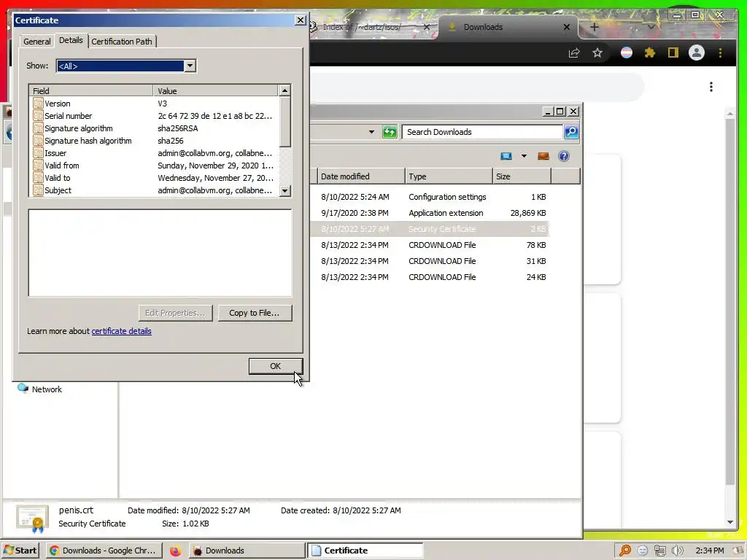Select the Signature algorithm field row

click(x=155, y=128)
